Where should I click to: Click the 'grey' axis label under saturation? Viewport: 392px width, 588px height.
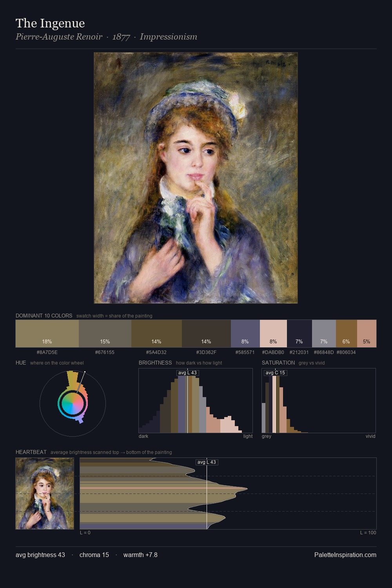coord(267,436)
